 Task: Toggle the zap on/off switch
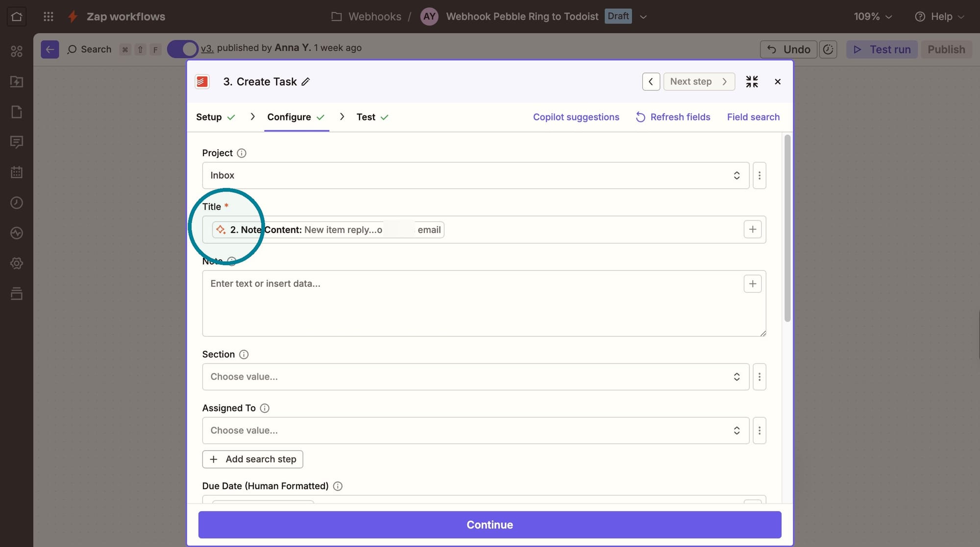182,49
